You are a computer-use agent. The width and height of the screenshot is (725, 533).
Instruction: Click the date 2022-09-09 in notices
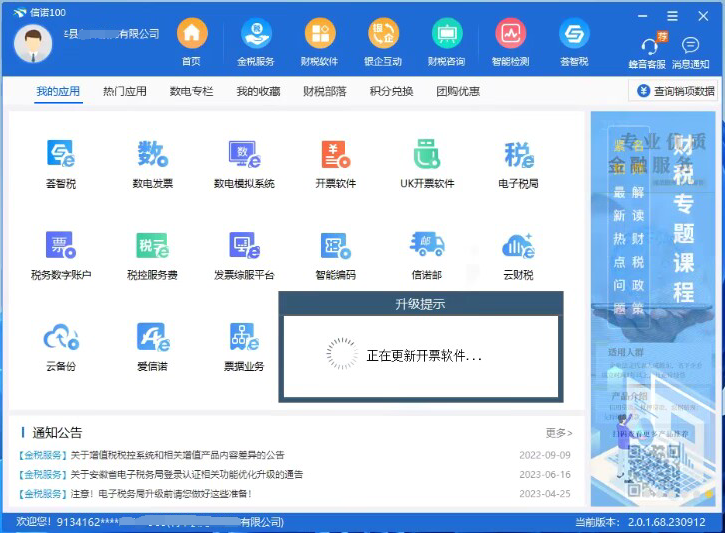click(545, 455)
